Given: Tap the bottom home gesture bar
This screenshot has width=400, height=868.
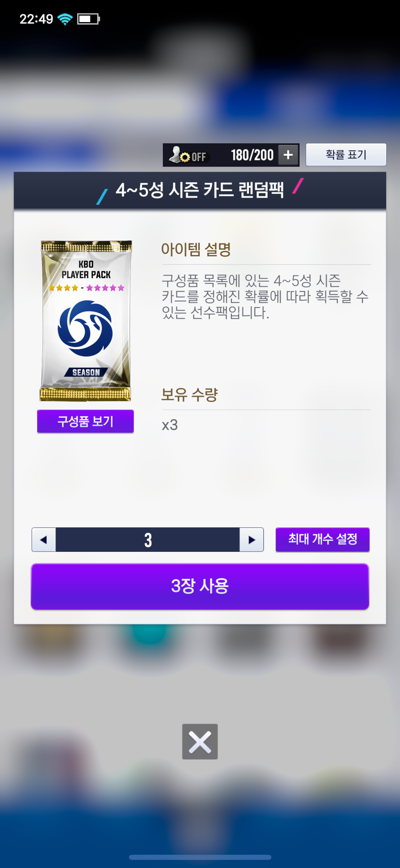Looking at the screenshot, I should click(x=200, y=857).
